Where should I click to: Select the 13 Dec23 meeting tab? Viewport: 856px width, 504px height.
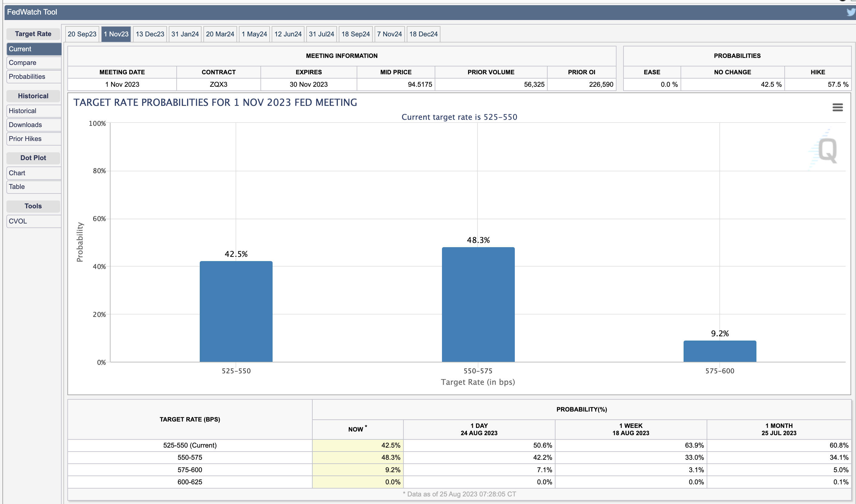[150, 34]
